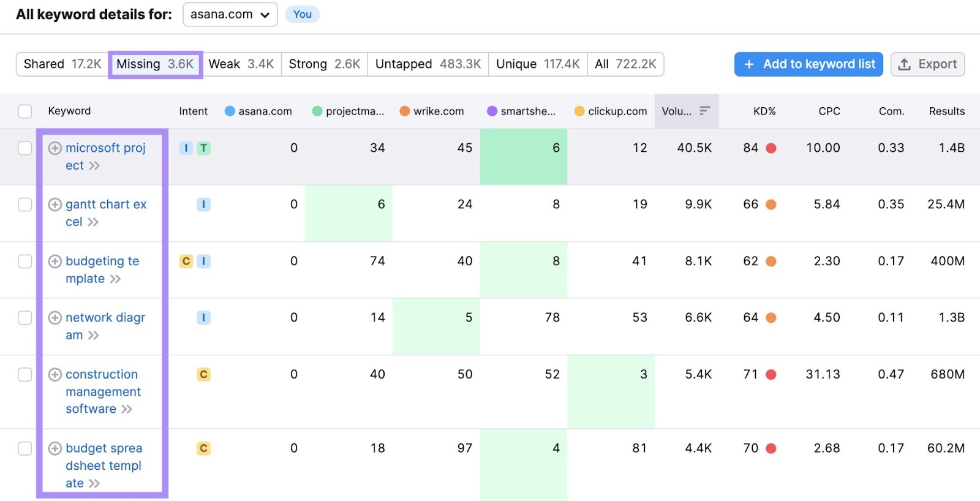
Task: Click the 31.13 CPC value
Action: tap(823, 374)
